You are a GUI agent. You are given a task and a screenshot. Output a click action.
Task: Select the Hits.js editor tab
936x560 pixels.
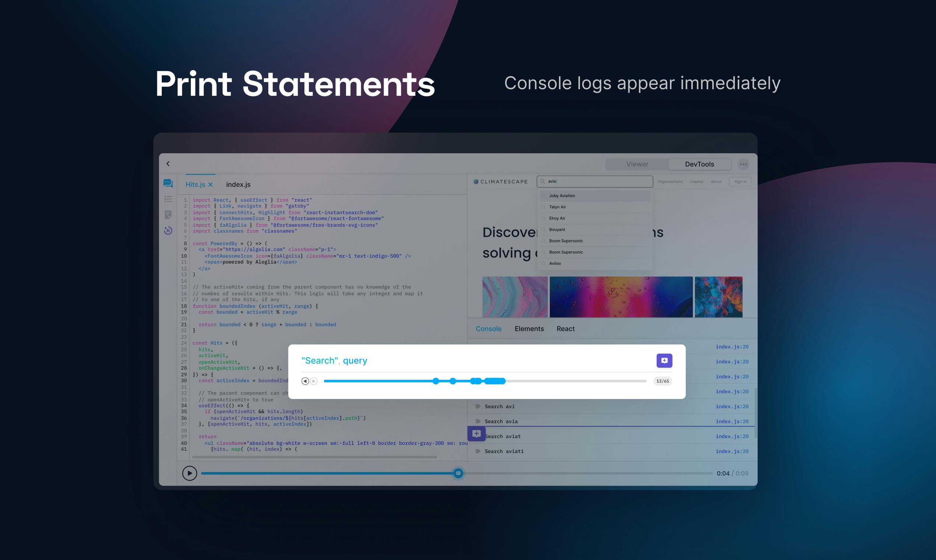click(195, 185)
